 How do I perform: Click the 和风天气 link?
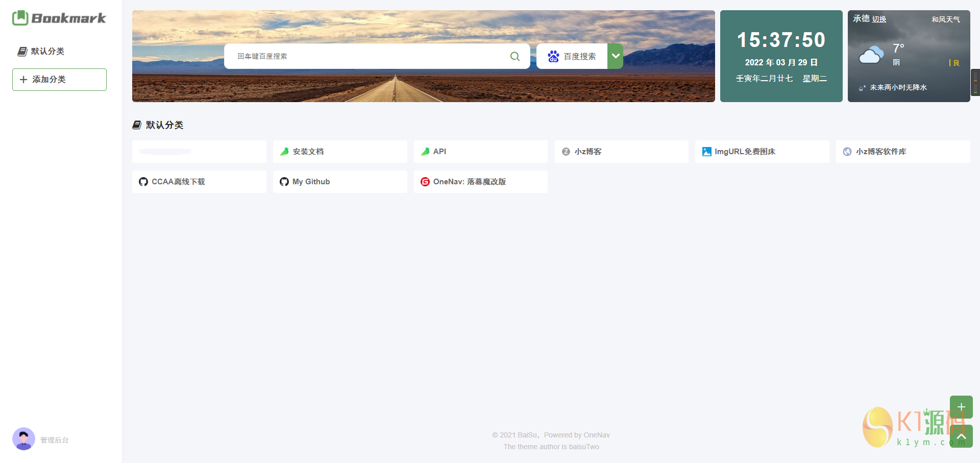click(946, 19)
